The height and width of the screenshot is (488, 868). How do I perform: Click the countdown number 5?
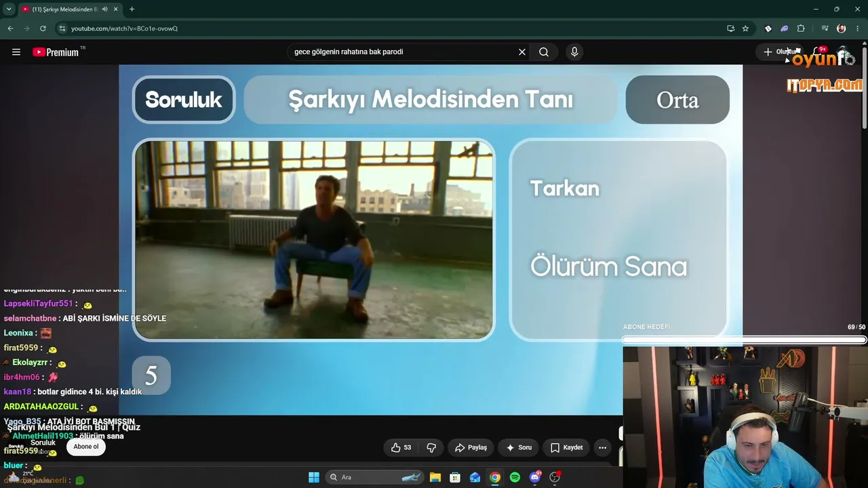(151, 375)
